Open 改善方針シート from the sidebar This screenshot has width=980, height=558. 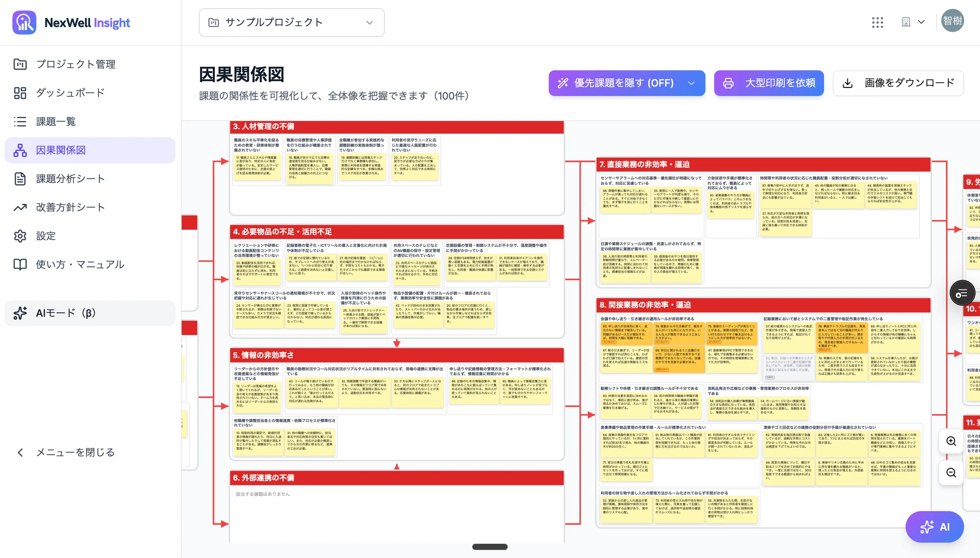(90, 207)
